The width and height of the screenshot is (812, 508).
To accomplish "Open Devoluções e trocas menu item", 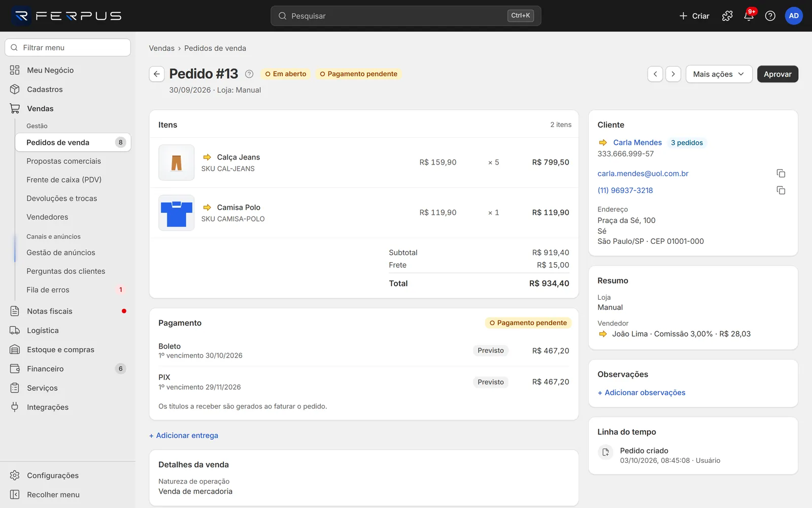I will 73,199.
